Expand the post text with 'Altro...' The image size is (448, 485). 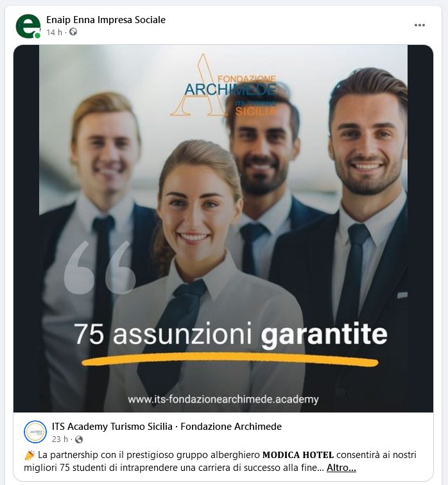(x=341, y=468)
